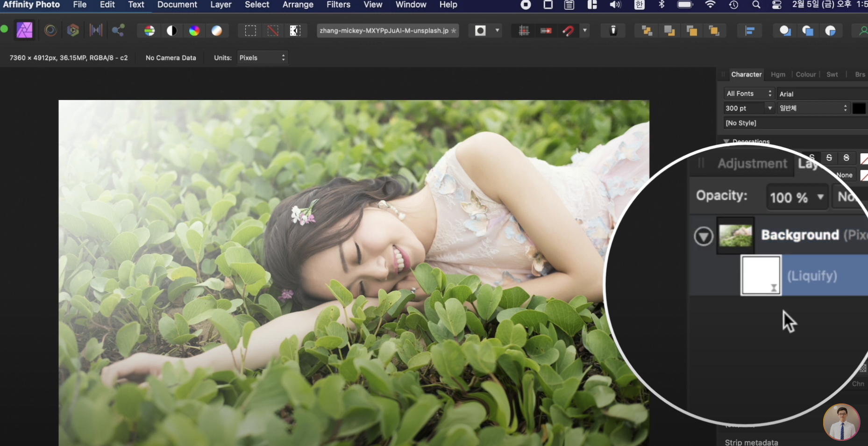Open the Filters menu
The image size is (868, 446).
(338, 5)
